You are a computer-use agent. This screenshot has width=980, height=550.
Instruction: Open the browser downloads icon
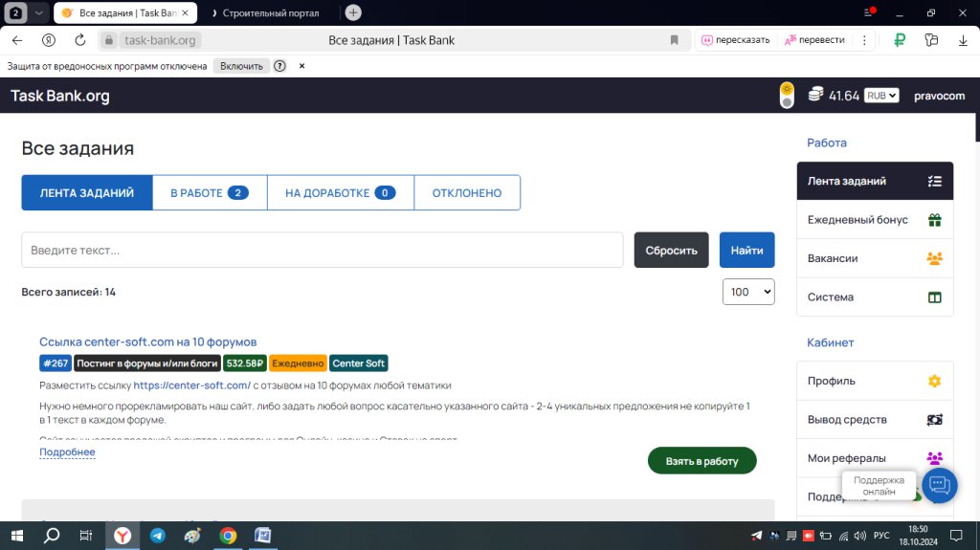tap(963, 40)
